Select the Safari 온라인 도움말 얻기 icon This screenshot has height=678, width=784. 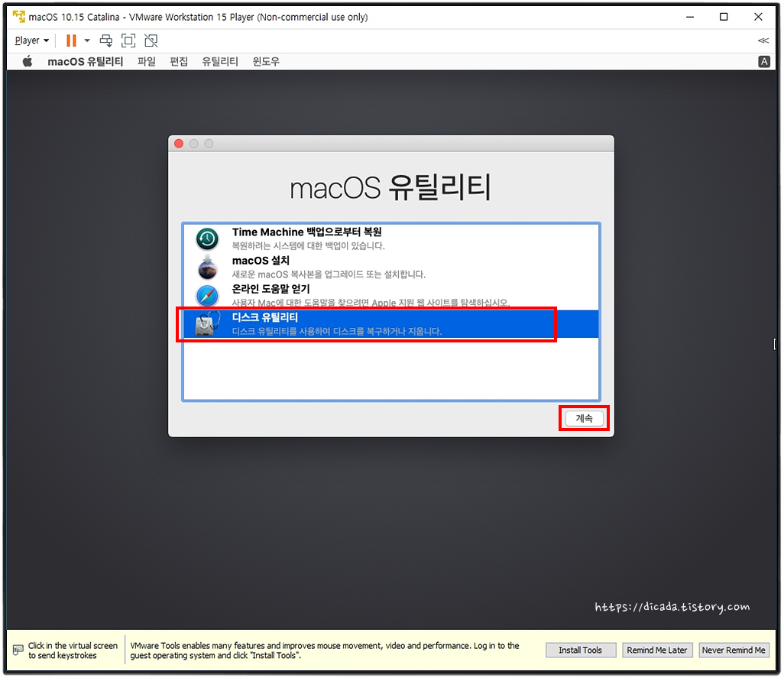pyautogui.click(x=207, y=296)
